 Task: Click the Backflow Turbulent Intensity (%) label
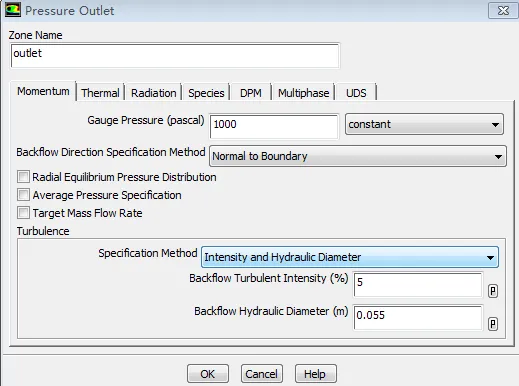[269, 278]
